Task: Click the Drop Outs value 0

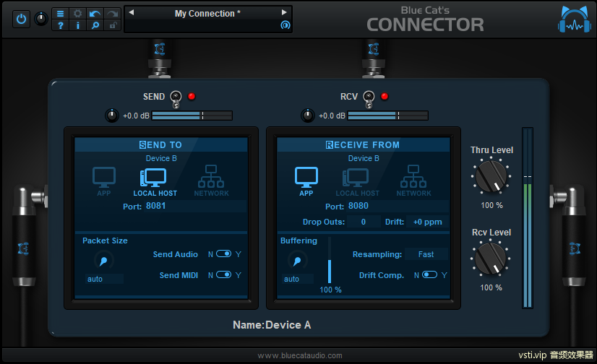Action: pyautogui.click(x=364, y=222)
